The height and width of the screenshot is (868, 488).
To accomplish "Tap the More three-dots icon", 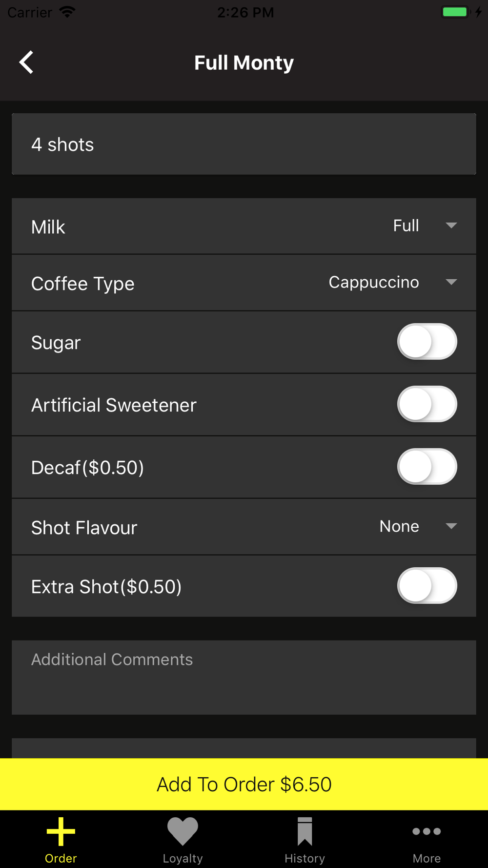I will click(427, 831).
